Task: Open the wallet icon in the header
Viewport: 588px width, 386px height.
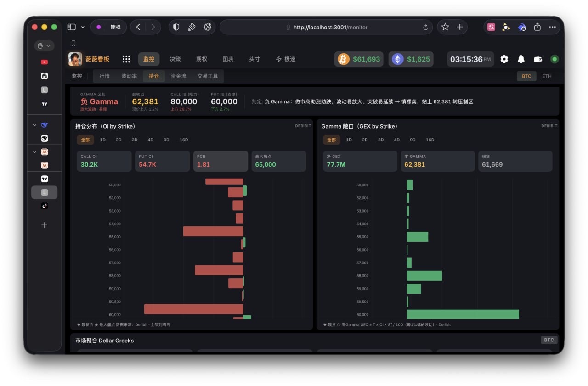Action: pos(538,59)
